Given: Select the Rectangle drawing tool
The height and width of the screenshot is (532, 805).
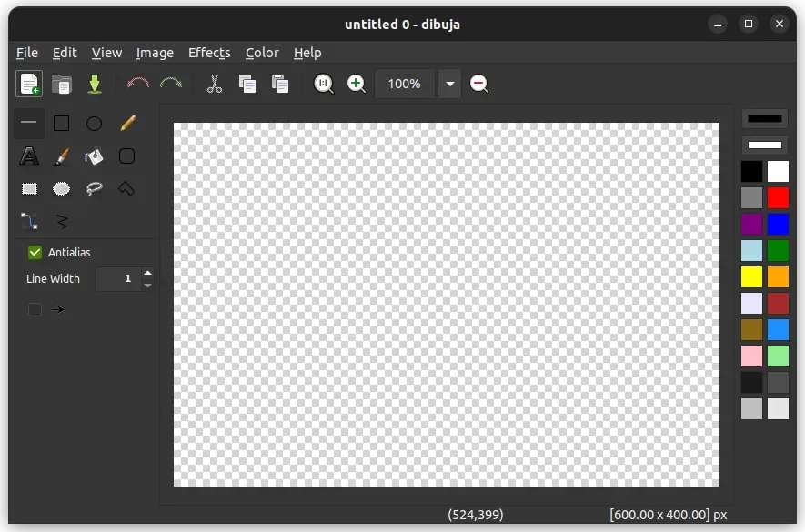Looking at the screenshot, I should pyautogui.click(x=62, y=124).
